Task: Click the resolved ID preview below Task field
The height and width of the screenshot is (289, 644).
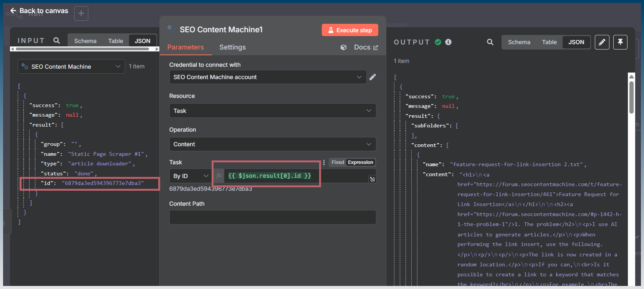Action: [210, 188]
